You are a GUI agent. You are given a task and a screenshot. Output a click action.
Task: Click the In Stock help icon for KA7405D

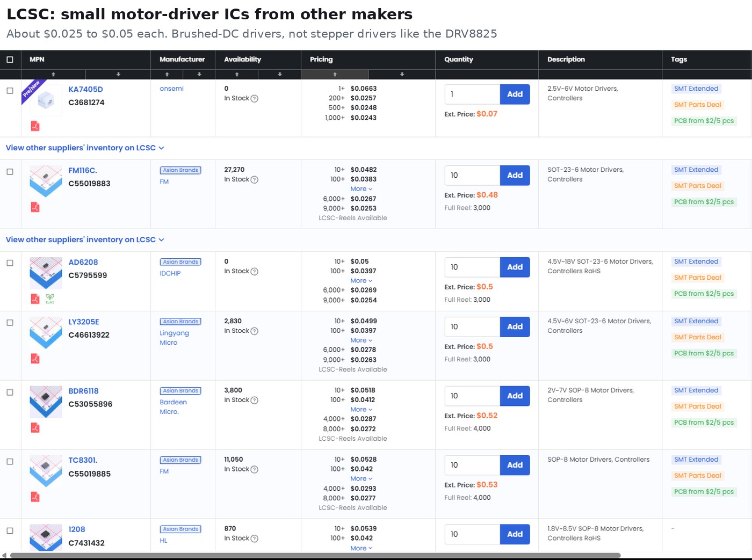(255, 99)
